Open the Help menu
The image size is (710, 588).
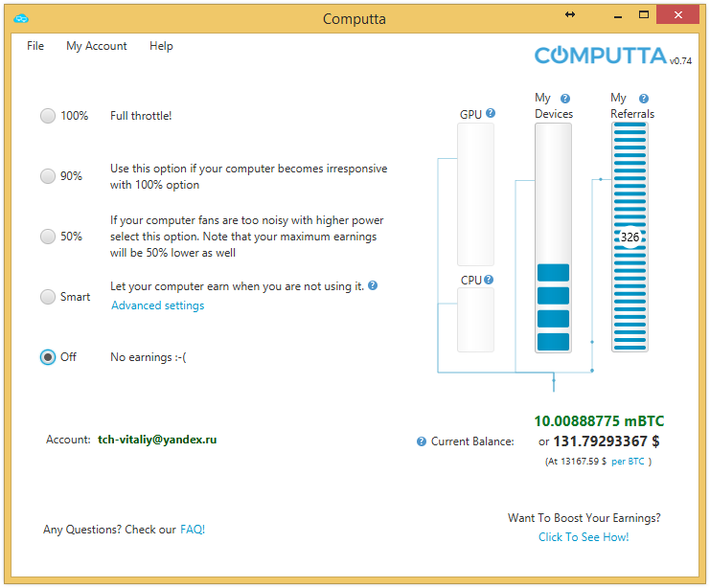click(x=161, y=46)
